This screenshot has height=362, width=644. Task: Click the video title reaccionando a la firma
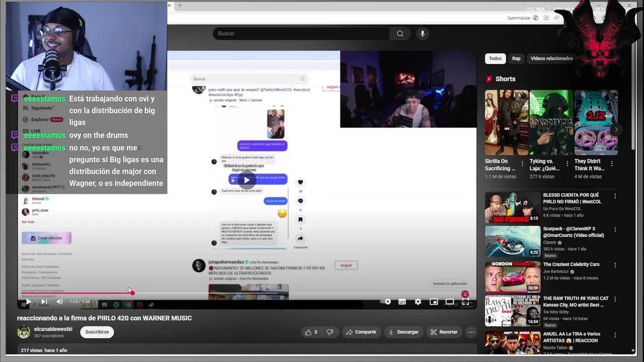(x=104, y=318)
